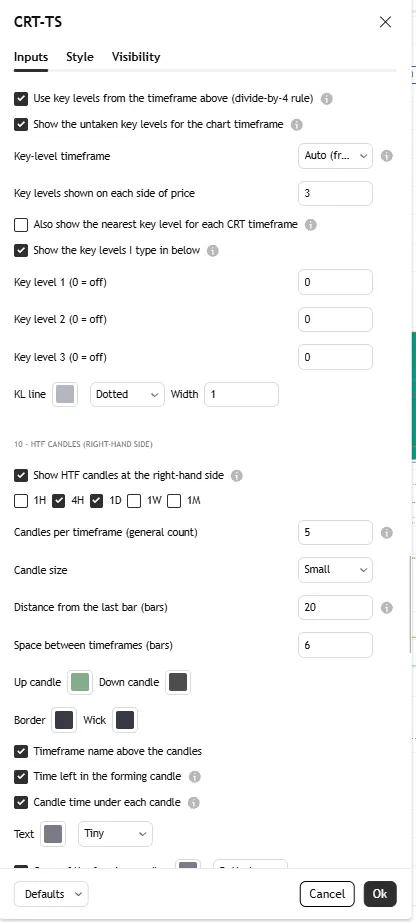Open the Border color swatch
Screen dimensions: 416x922
(x=64, y=720)
